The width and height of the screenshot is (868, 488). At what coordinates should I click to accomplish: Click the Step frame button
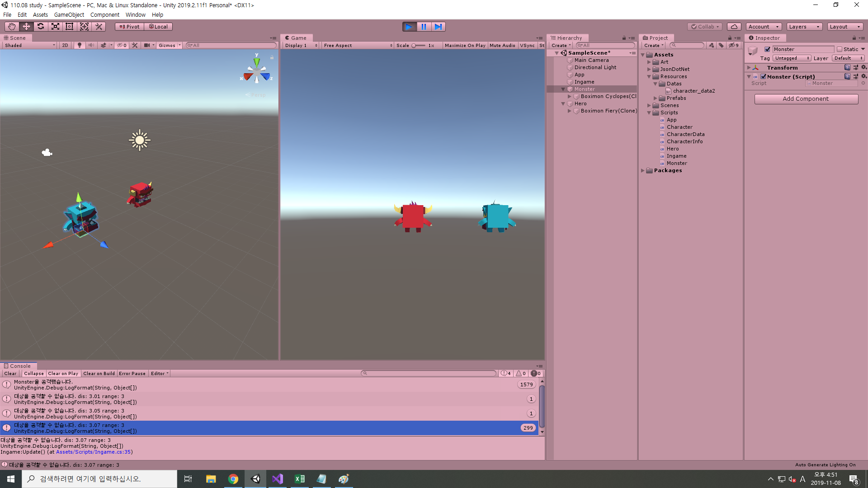click(438, 27)
